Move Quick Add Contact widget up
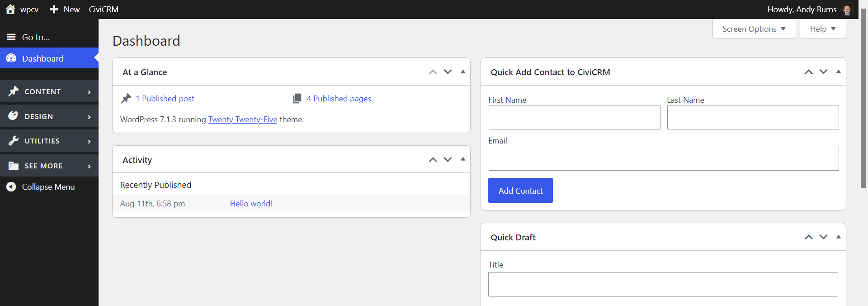Image resolution: width=868 pixels, height=306 pixels. (809, 72)
